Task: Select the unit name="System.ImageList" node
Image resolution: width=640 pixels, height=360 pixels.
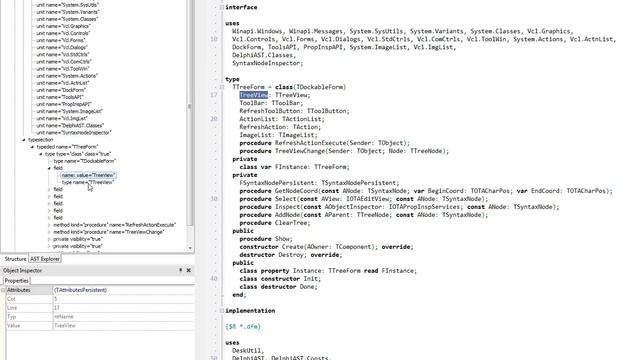Action: pyautogui.click(x=69, y=111)
